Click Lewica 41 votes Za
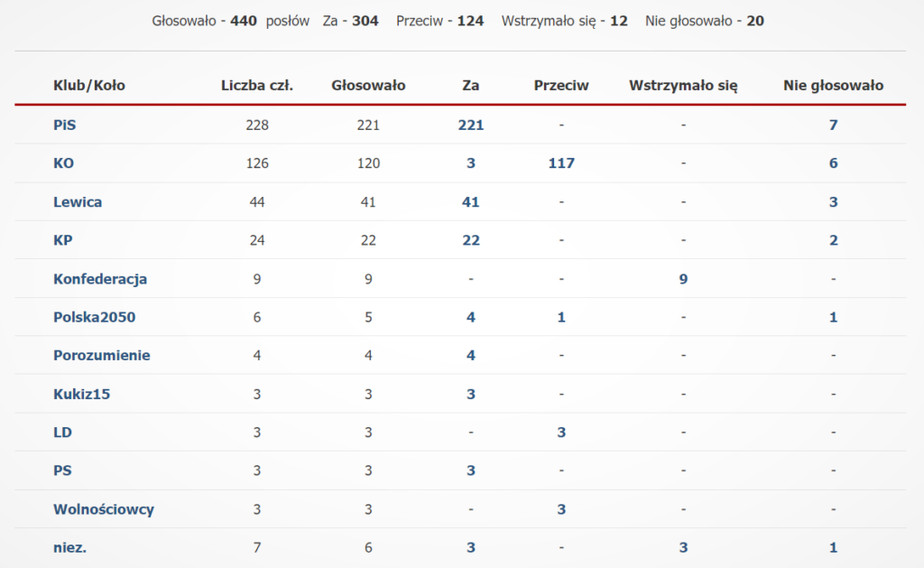 point(471,201)
